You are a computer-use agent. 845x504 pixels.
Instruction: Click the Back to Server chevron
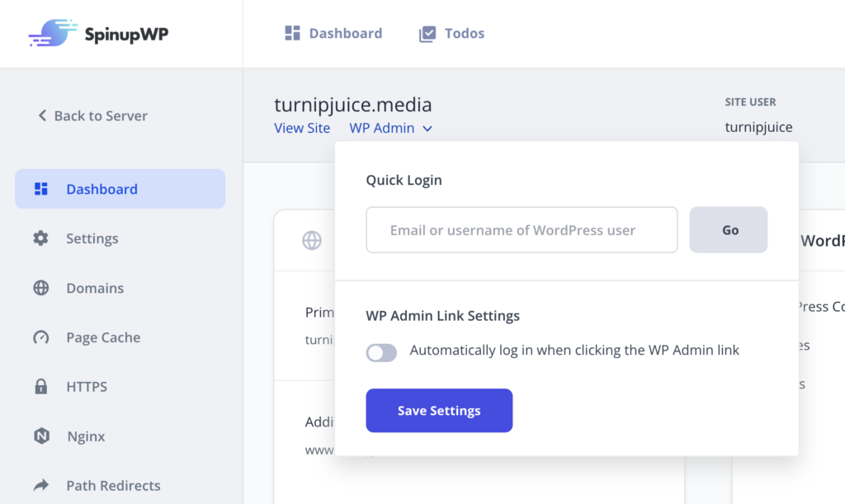pyautogui.click(x=43, y=115)
